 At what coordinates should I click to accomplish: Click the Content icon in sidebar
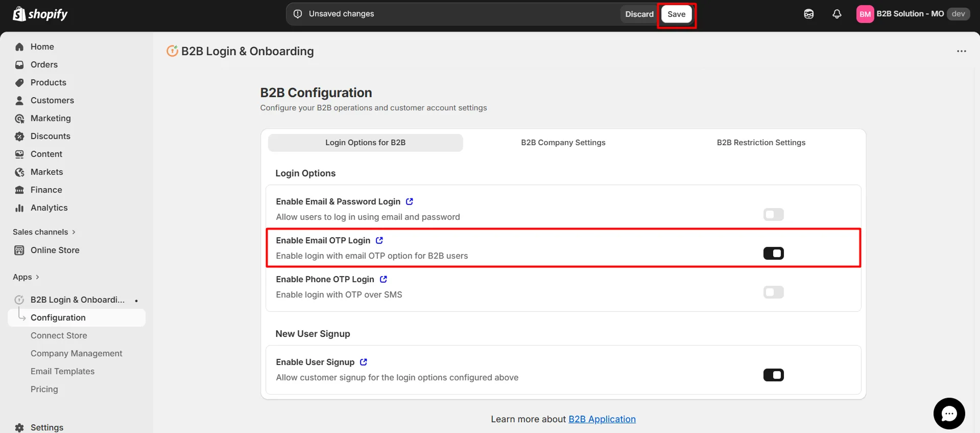pyautogui.click(x=19, y=154)
